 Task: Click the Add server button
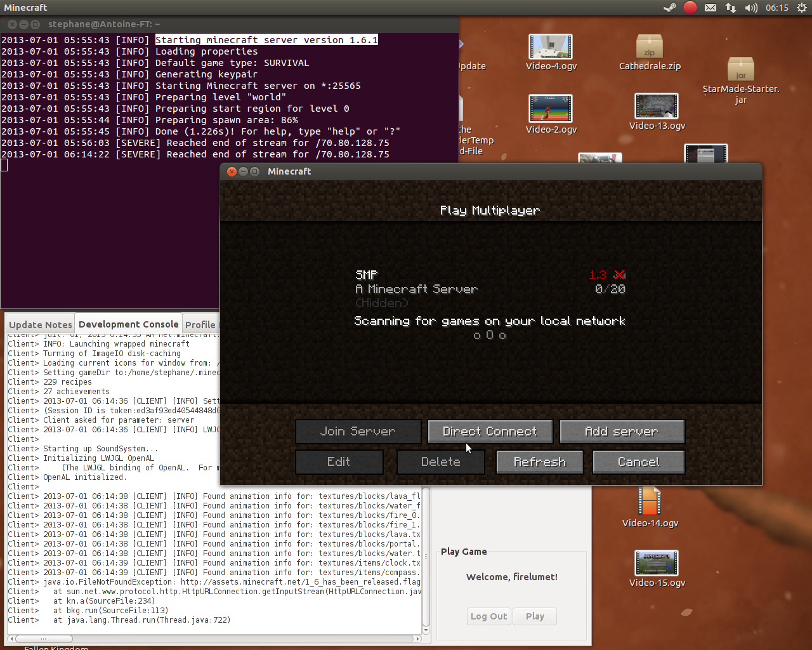[622, 432]
